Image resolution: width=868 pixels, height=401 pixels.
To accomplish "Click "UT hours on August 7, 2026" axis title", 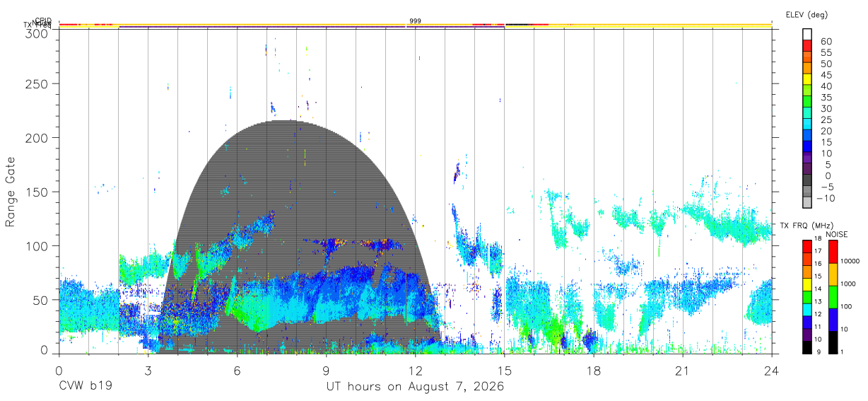I will click(415, 387).
